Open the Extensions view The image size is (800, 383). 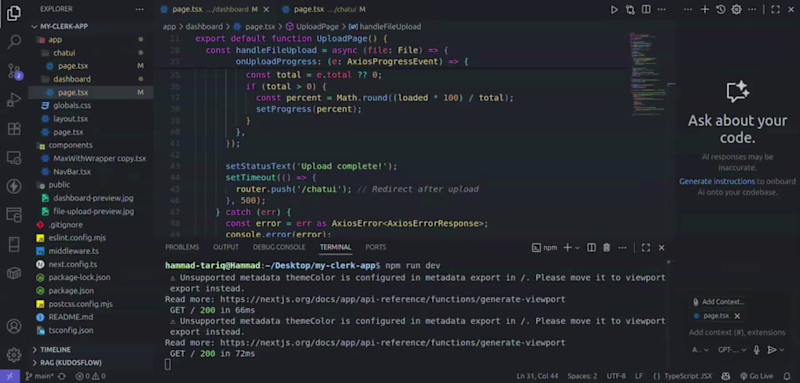point(14,129)
